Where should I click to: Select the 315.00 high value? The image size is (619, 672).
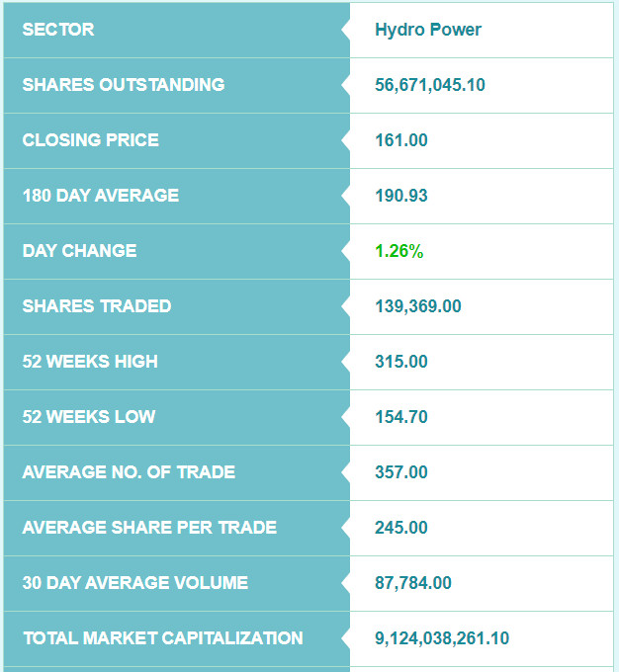coord(401,362)
